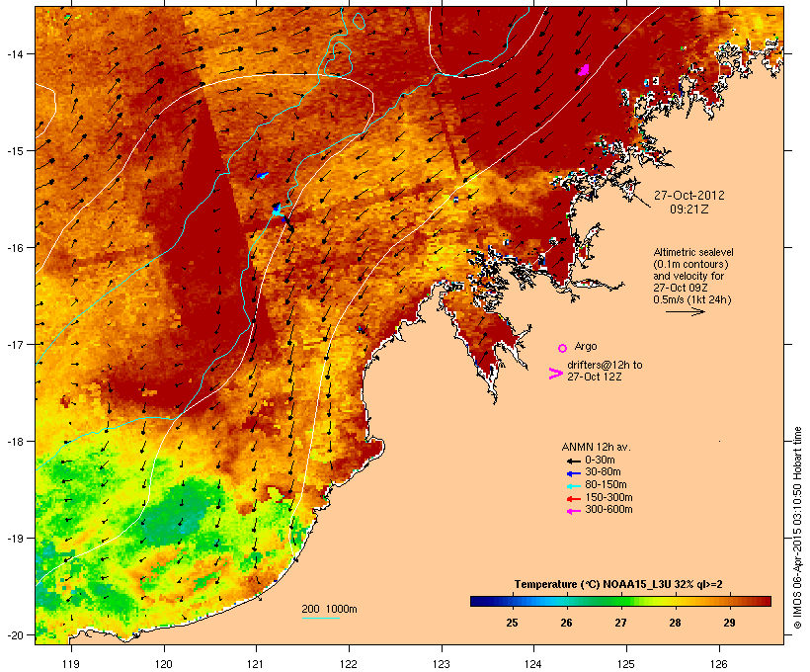Click the time label 09:21Z
The image size is (810, 672).
689,210
